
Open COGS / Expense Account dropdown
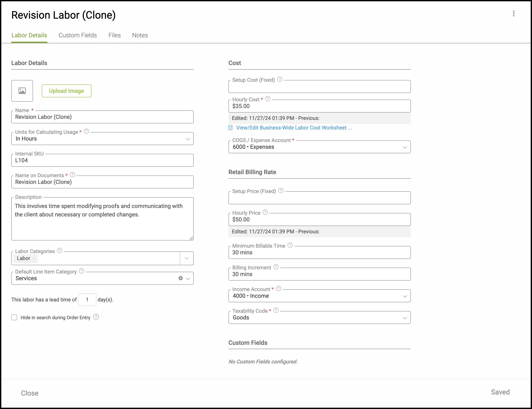click(405, 147)
